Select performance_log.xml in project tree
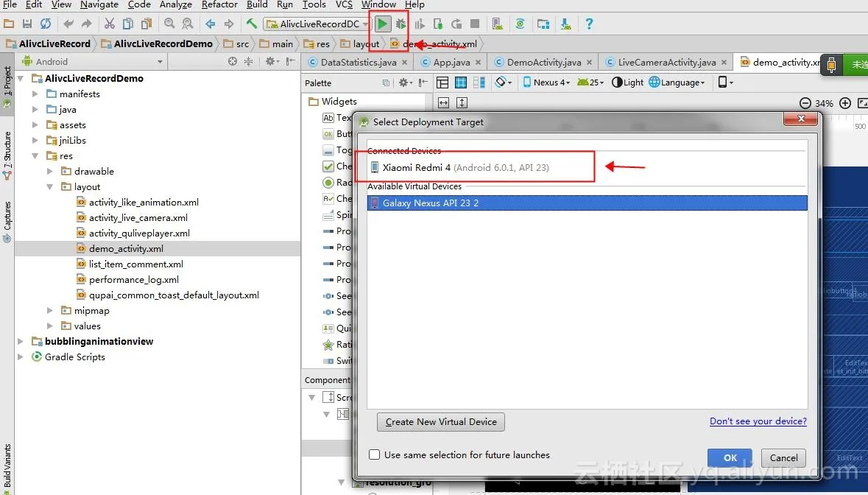Viewport: 868px width, 495px height. (133, 280)
